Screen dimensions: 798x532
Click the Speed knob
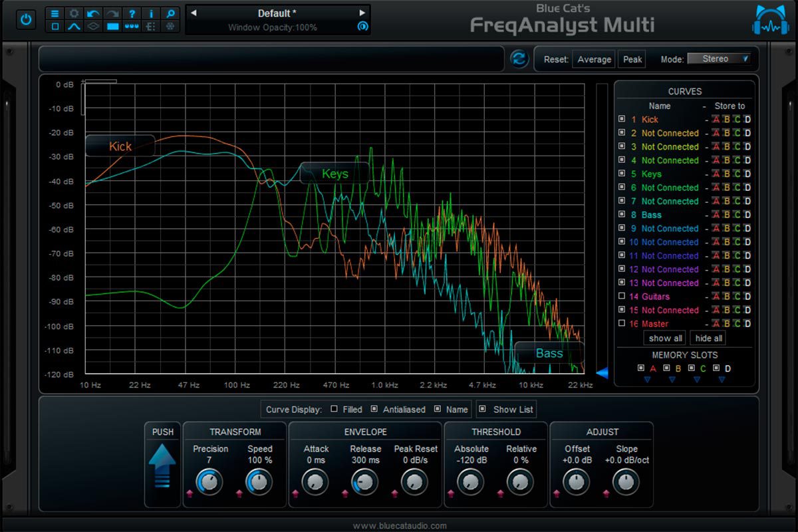[259, 481]
